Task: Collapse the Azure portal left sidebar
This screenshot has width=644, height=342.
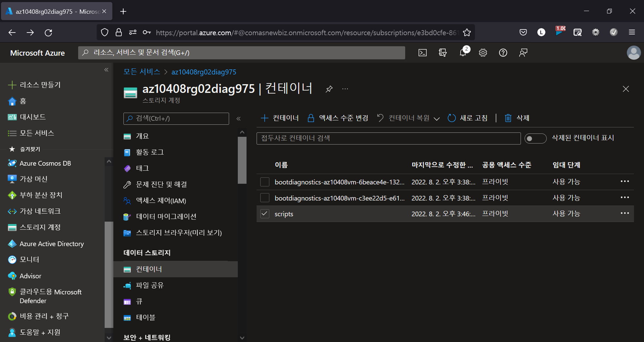Action: click(x=106, y=70)
